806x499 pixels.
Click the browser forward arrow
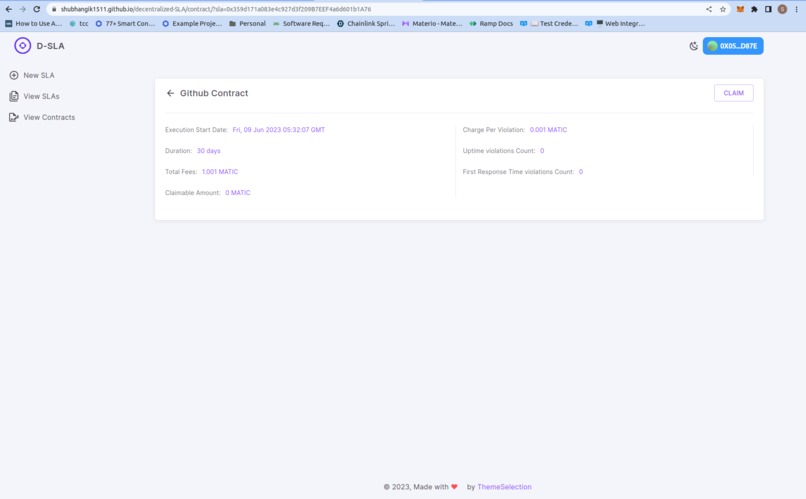23,9
